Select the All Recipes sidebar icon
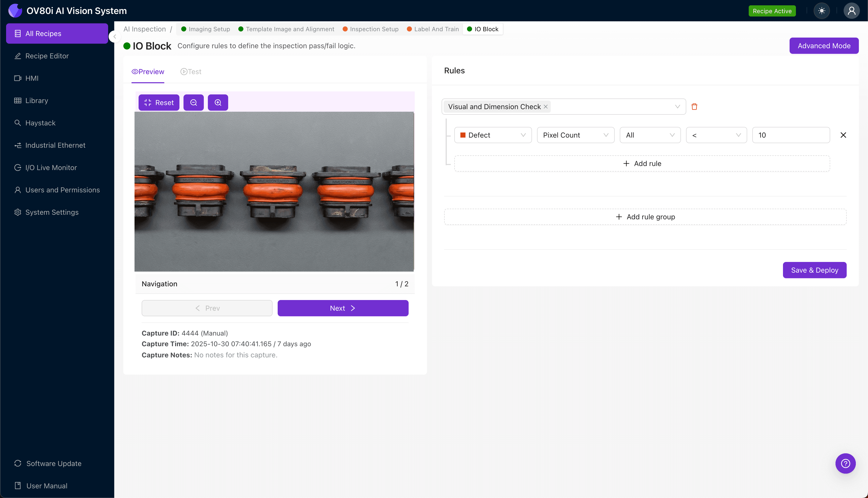 click(18, 33)
